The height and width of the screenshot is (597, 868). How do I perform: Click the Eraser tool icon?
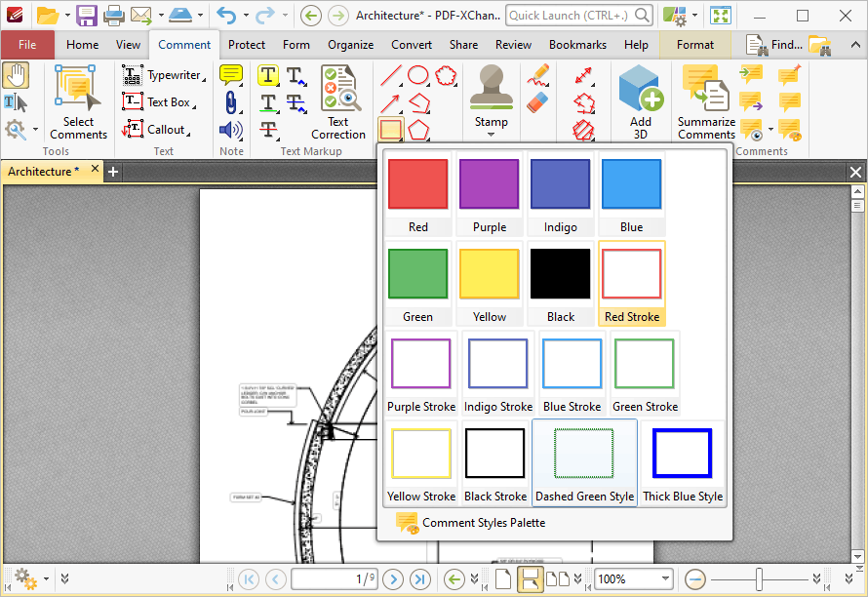tap(537, 102)
